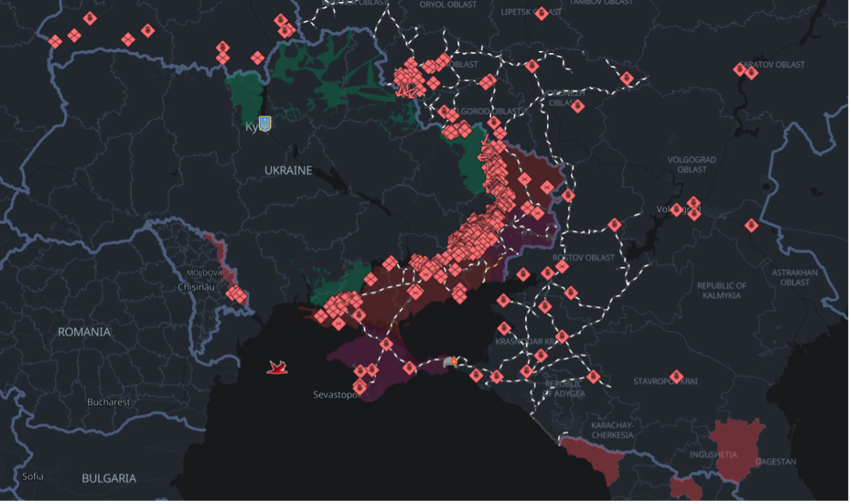Screen dimensions: 851x504
Task: Click the crossed-diamond marker directly north of Kyiv
Action: (x=257, y=57)
